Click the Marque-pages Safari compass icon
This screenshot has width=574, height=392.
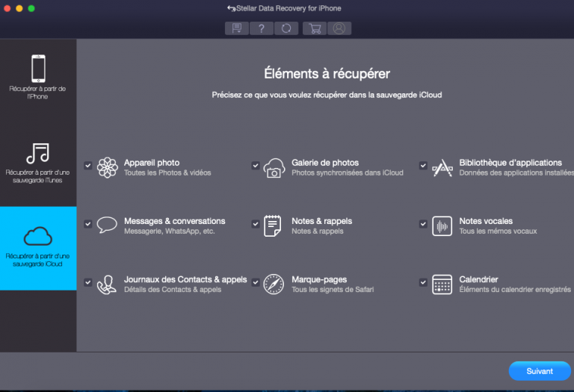(274, 284)
